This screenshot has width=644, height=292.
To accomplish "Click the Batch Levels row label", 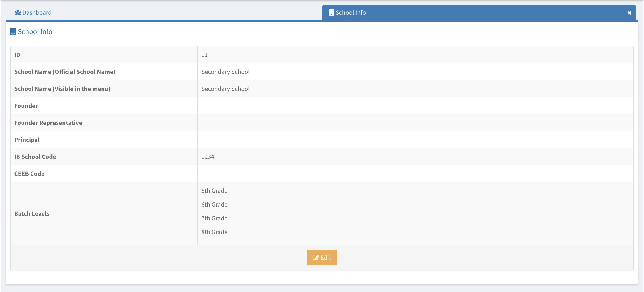I will (32, 213).
